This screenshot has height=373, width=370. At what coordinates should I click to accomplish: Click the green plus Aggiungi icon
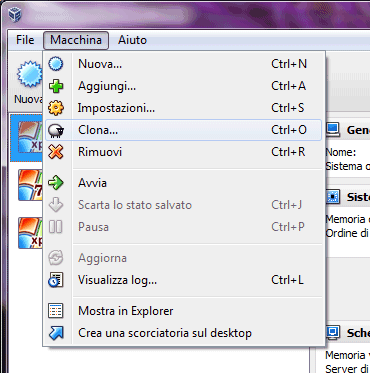click(x=56, y=86)
